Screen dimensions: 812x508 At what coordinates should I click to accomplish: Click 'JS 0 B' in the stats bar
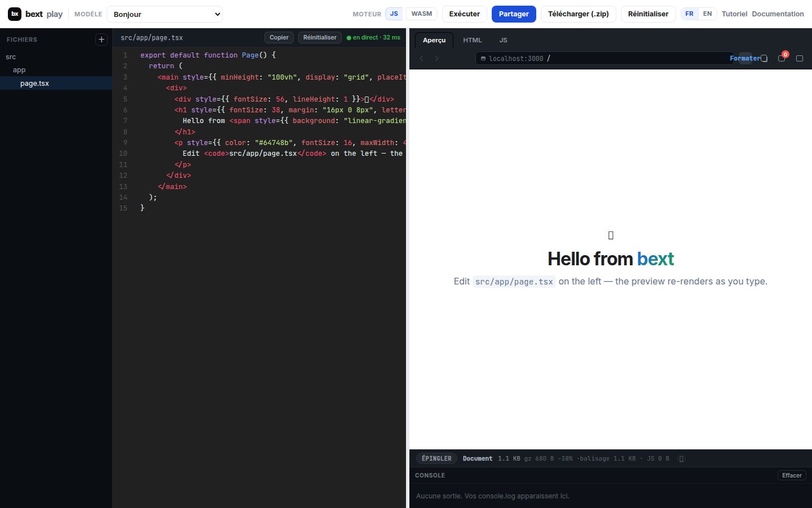click(658, 459)
